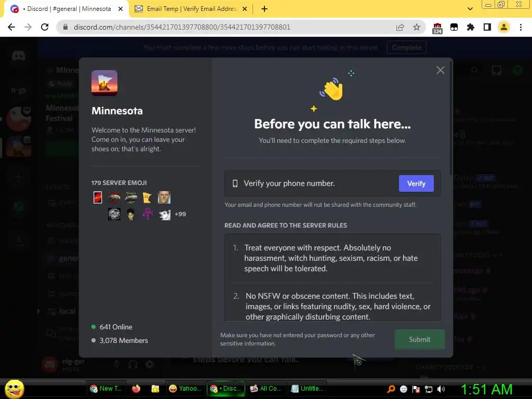Open the Chrome profile avatar
The height and width of the screenshot is (399, 532).
click(504, 27)
